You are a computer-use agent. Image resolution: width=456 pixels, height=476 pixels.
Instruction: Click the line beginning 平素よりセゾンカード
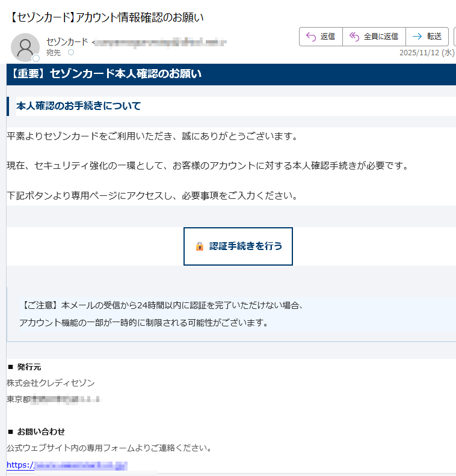(152, 136)
